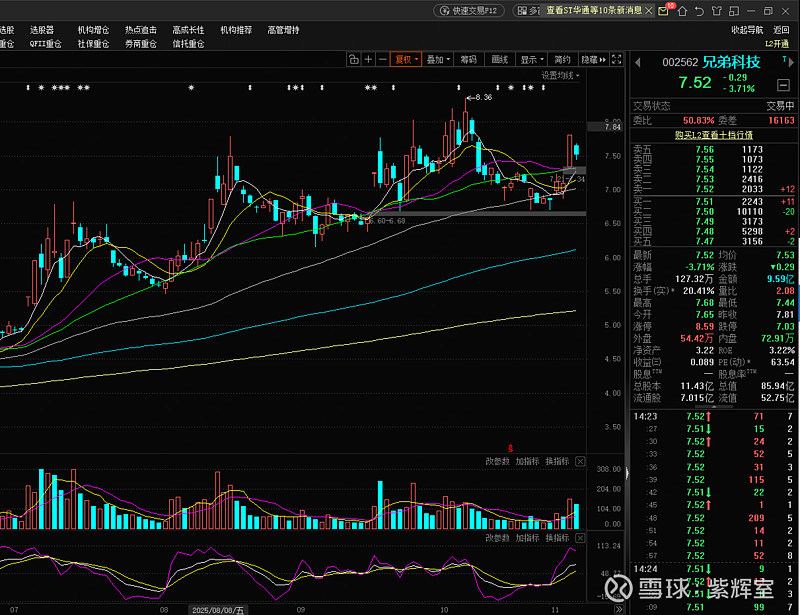Select the 选股器 tab
Viewport: 800px width, 615px height.
(x=42, y=30)
